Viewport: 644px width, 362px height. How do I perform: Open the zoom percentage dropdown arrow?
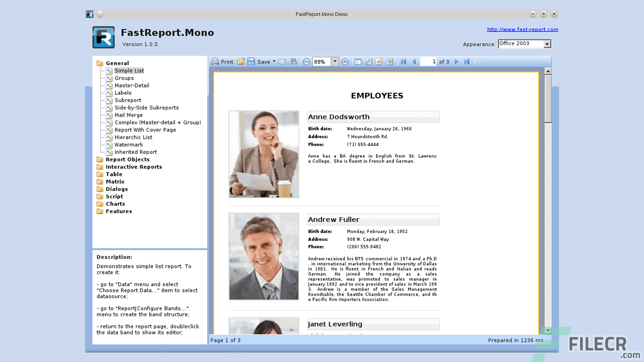click(335, 62)
